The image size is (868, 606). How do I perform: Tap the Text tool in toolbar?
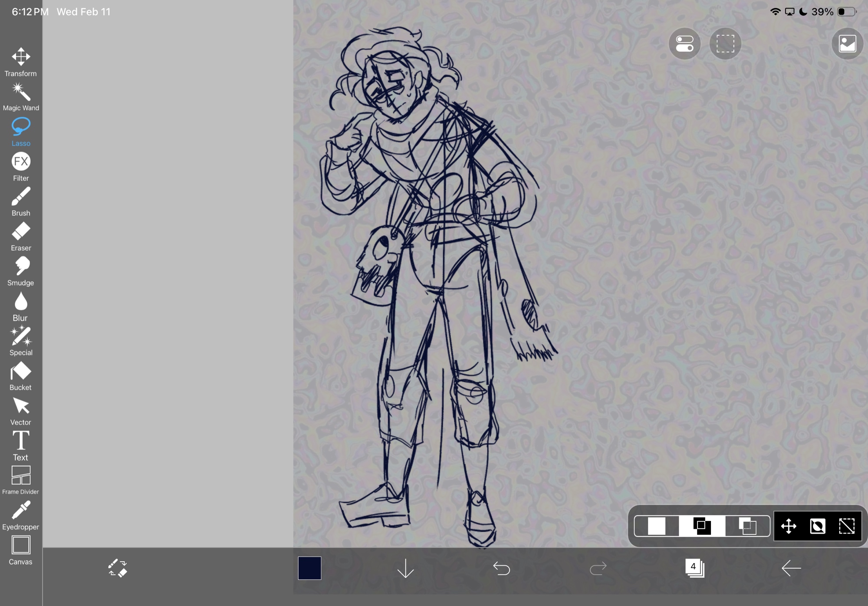coord(21,446)
